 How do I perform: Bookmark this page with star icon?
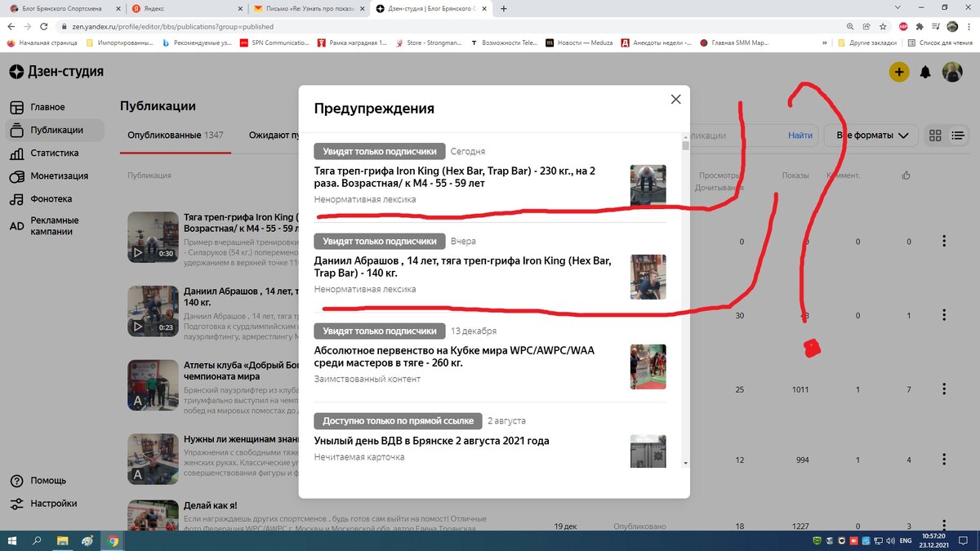tap(882, 26)
